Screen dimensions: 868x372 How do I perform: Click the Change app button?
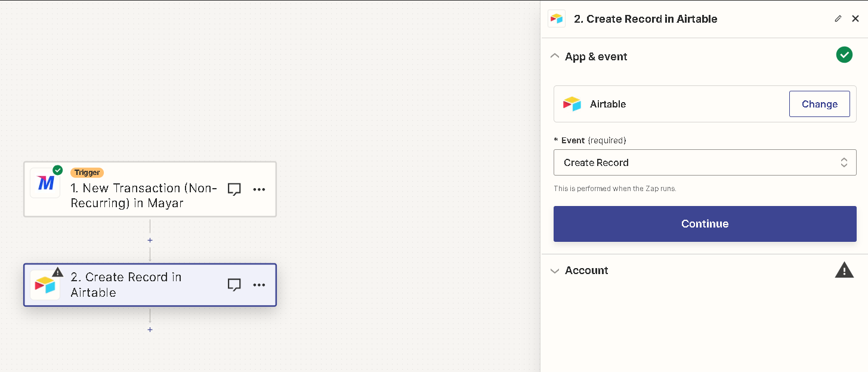[820, 104]
